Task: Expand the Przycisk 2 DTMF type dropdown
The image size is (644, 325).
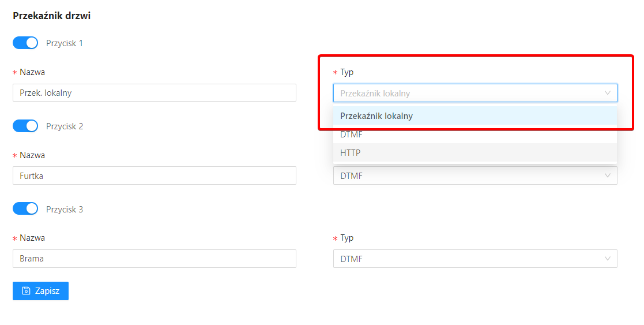Action: 475,175
